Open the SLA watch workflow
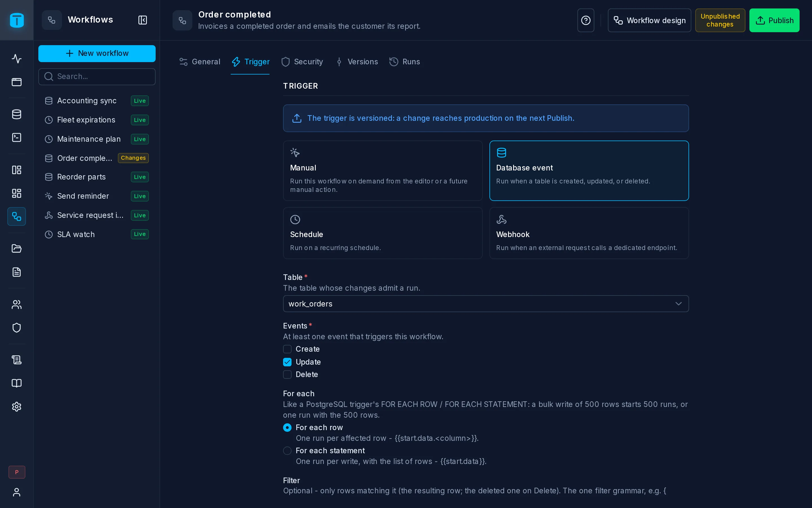This screenshot has width=812, height=508. click(97, 235)
